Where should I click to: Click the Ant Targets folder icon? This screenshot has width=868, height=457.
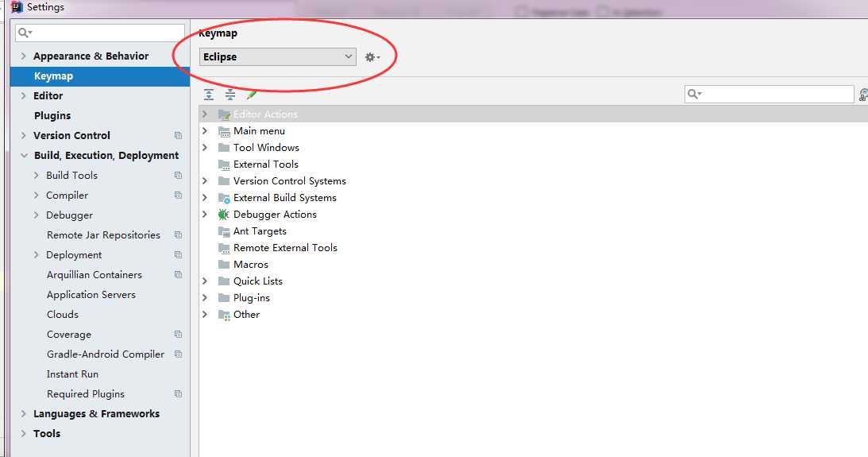(224, 231)
